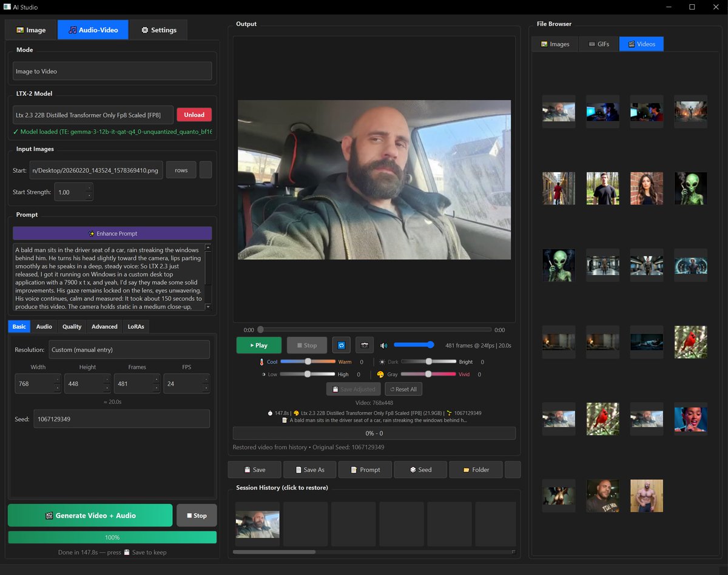Increase Frames with the up arrow

click(157, 379)
